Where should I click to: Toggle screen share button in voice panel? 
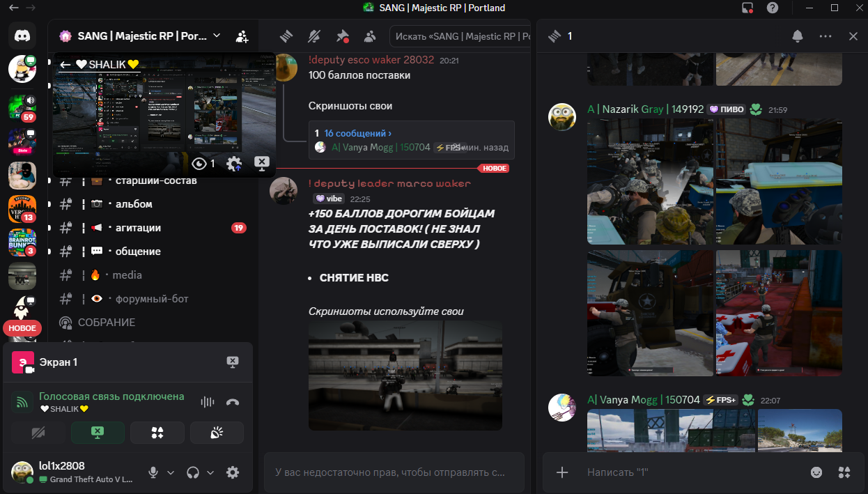(x=98, y=433)
